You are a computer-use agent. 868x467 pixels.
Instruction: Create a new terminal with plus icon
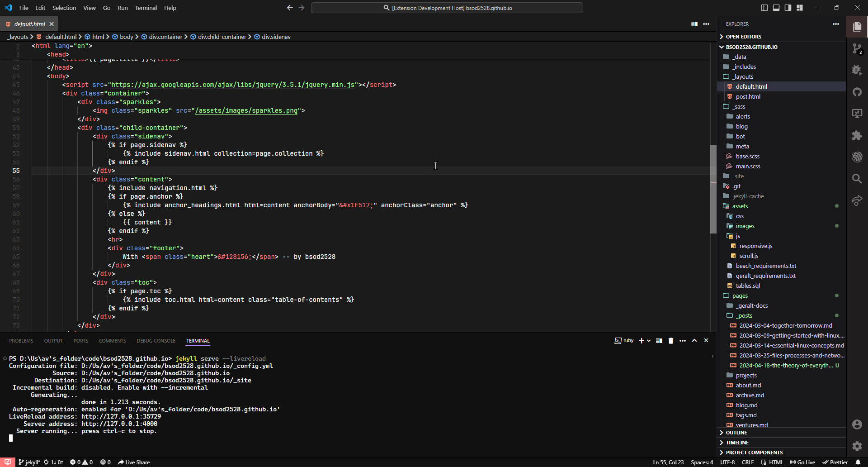pos(641,341)
